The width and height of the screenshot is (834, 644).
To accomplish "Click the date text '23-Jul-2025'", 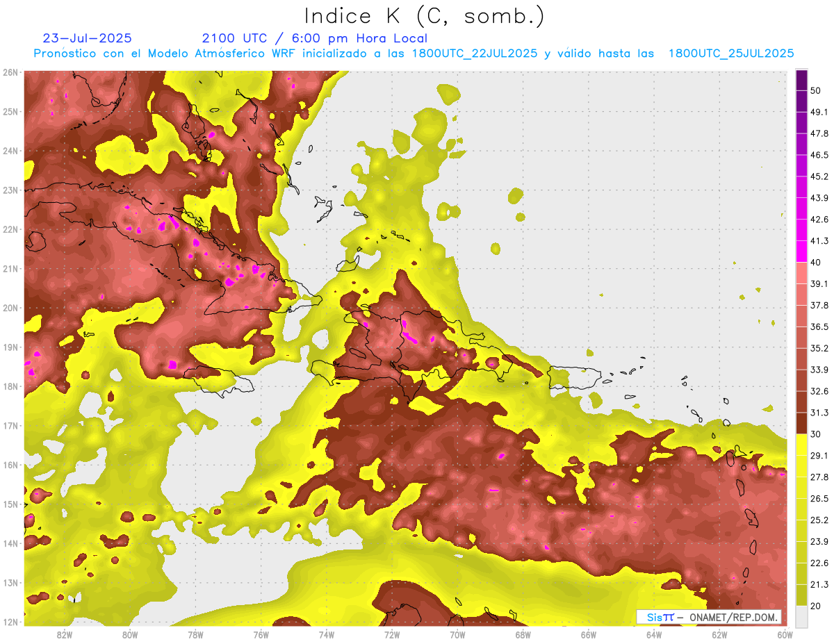I will coord(87,38).
